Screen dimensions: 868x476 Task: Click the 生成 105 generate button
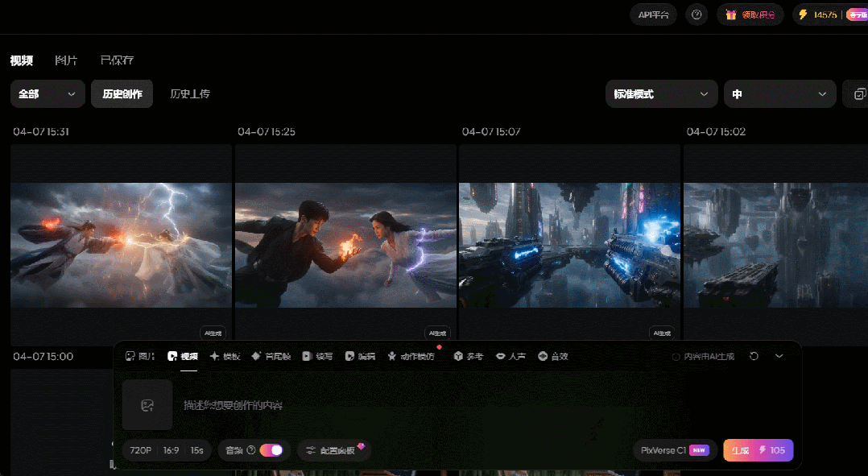pyautogui.click(x=758, y=450)
